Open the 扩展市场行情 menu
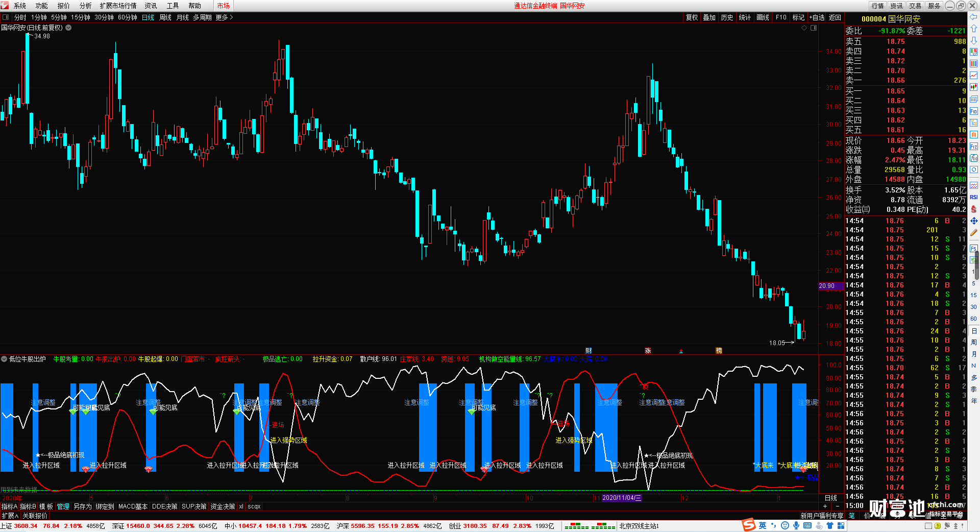 (118, 6)
